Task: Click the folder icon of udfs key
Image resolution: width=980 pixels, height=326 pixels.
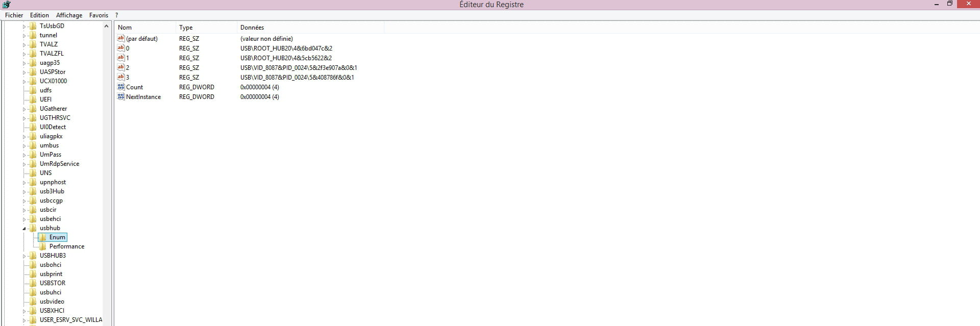Action: [x=33, y=90]
